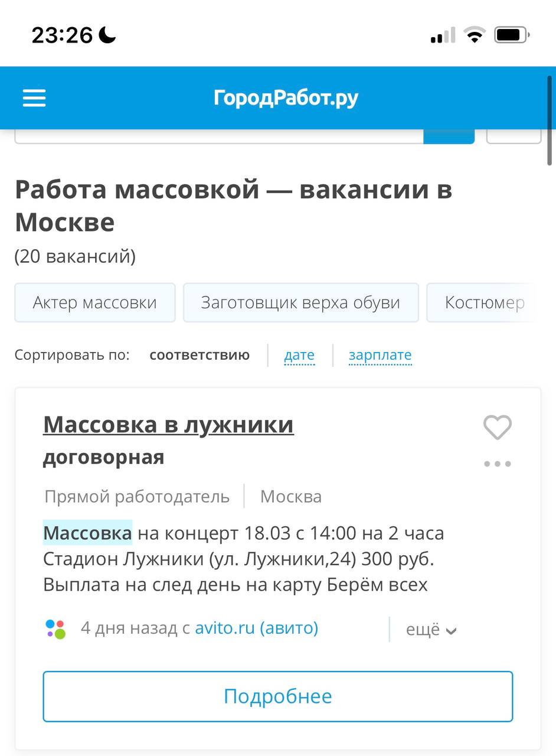Click the Avito source logo icon
Image resolution: width=556 pixels, height=756 pixels.
click(x=55, y=629)
